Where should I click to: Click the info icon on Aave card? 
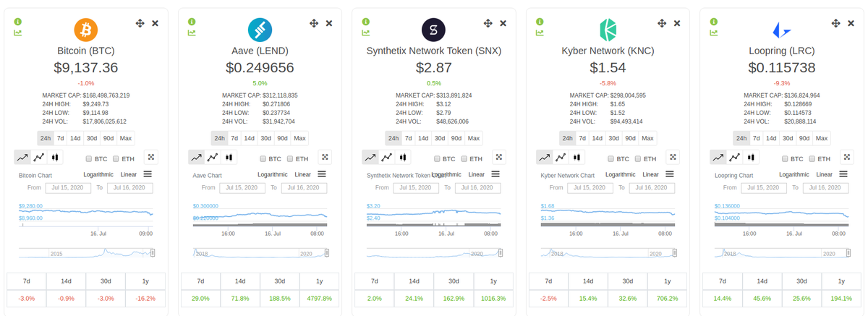coord(192,22)
